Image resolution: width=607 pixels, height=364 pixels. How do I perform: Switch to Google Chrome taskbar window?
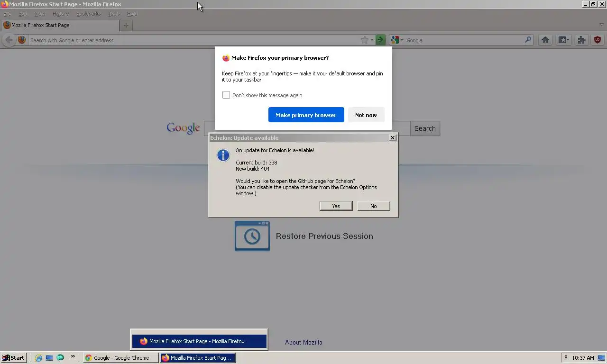(120, 358)
